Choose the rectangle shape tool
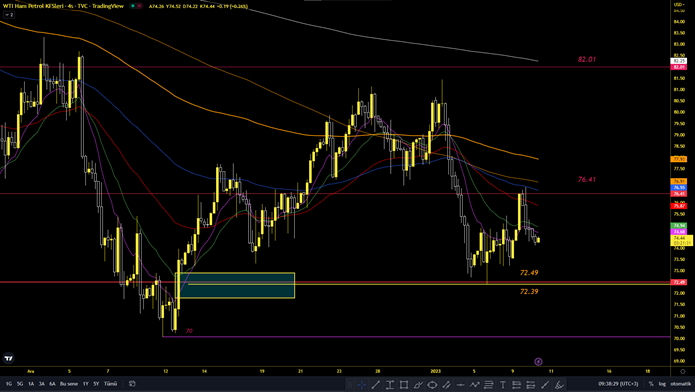This screenshot has width=695, height=392. click(404, 384)
